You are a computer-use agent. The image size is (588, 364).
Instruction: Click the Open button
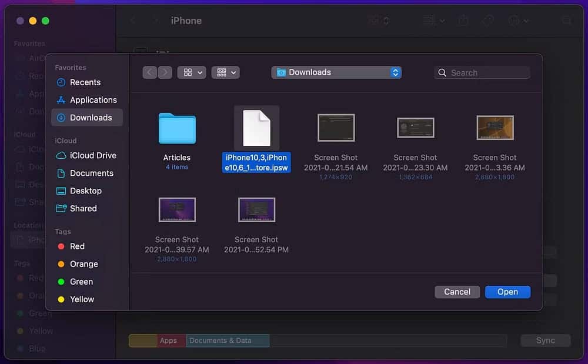pos(507,292)
